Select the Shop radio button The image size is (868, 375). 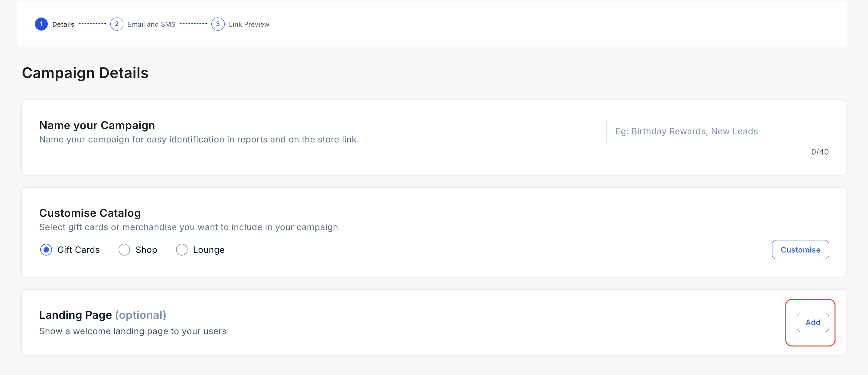coord(124,250)
